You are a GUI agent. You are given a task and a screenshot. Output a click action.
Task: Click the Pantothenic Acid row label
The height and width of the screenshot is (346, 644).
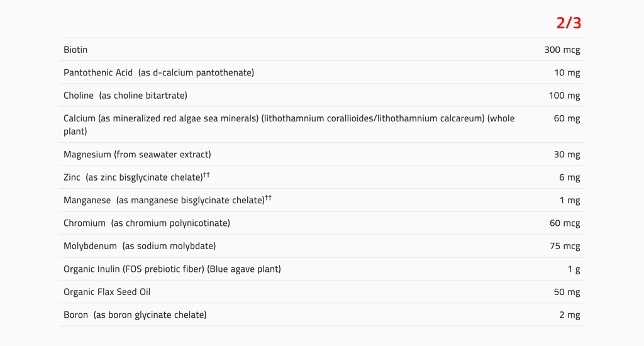coord(158,72)
